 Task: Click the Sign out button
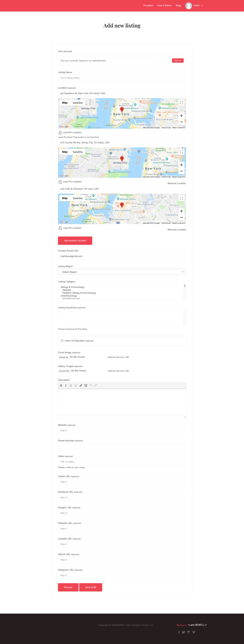[x=178, y=61]
